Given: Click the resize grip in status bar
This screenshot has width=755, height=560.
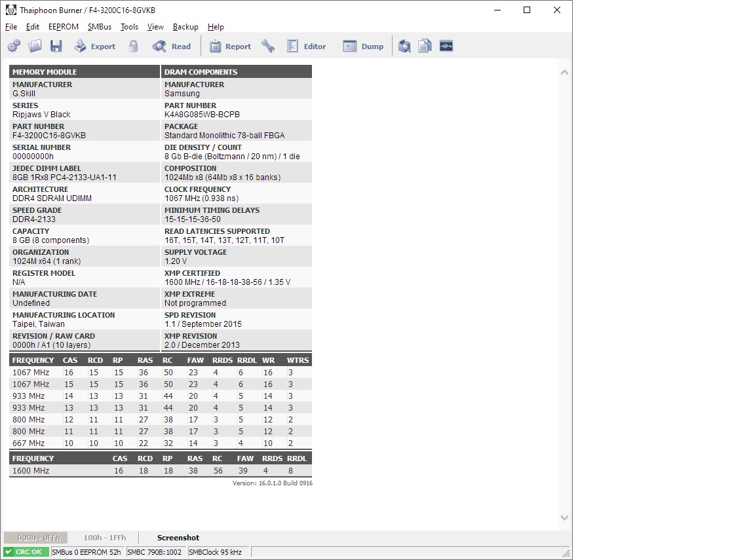Looking at the screenshot, I should click(x=566, y=553).
